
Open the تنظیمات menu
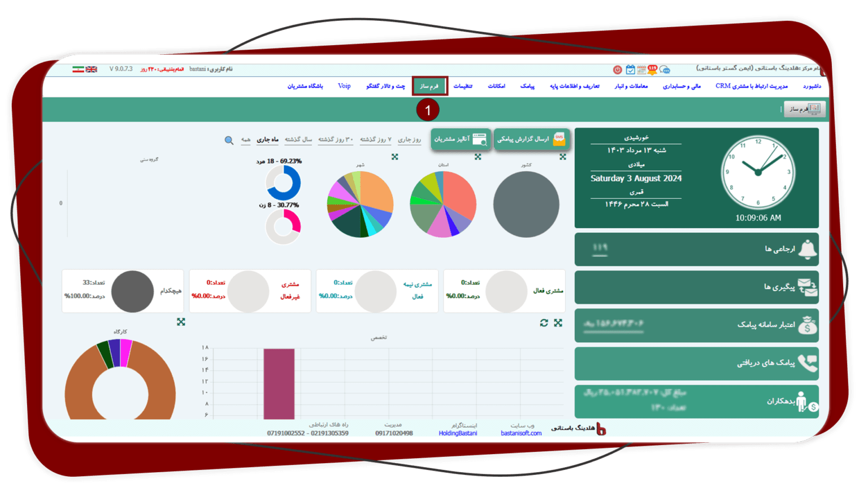[463, 86]
